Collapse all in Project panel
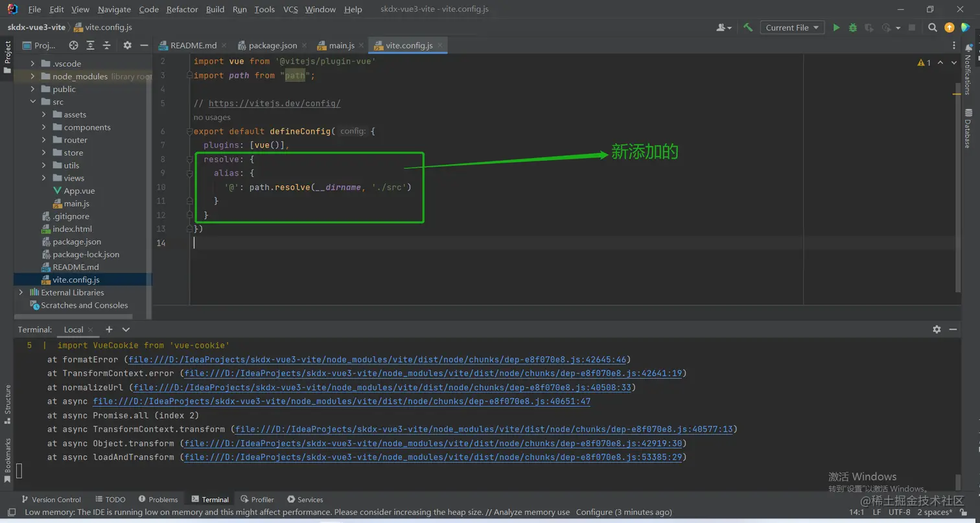Viewport: 980px width, 523px height. coord(106,45)
